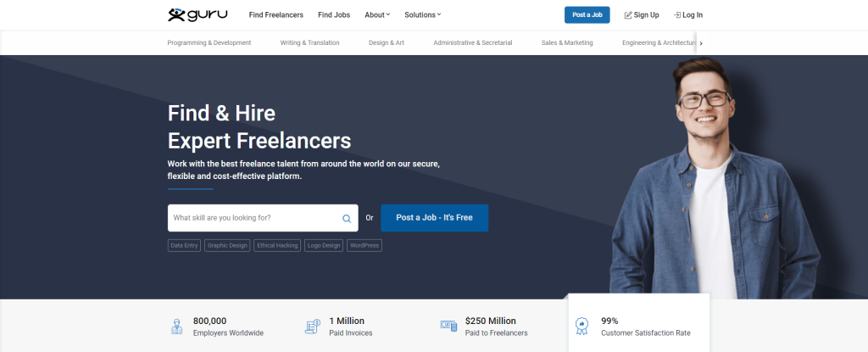Click Post a Job - It's Free button

(x=435, y=218)
